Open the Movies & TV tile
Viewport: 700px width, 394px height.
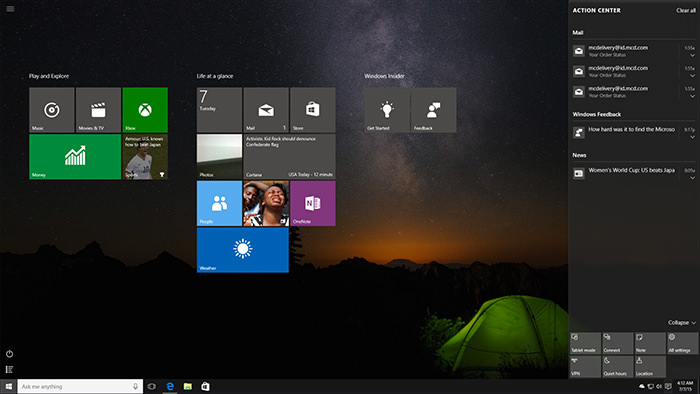click(x=98, y=110)
